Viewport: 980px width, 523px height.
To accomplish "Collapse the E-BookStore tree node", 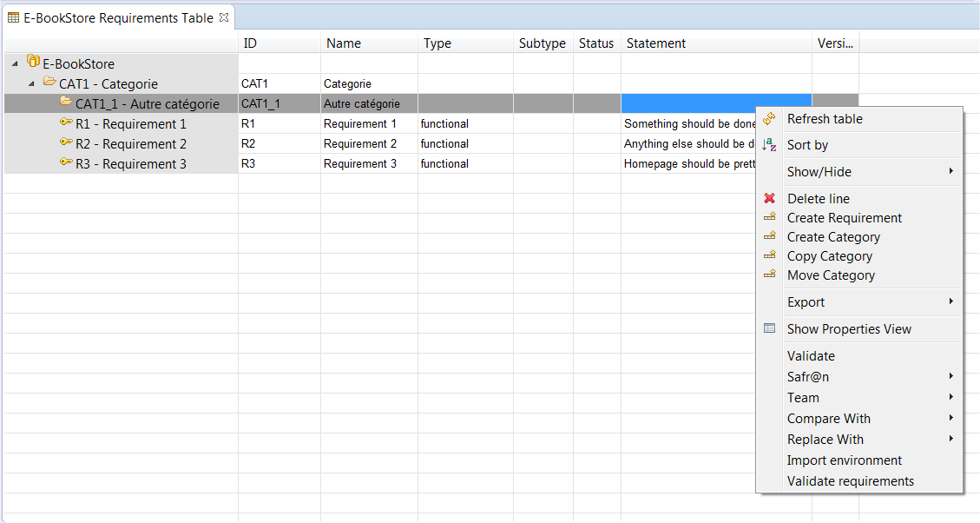I will 15,63.
